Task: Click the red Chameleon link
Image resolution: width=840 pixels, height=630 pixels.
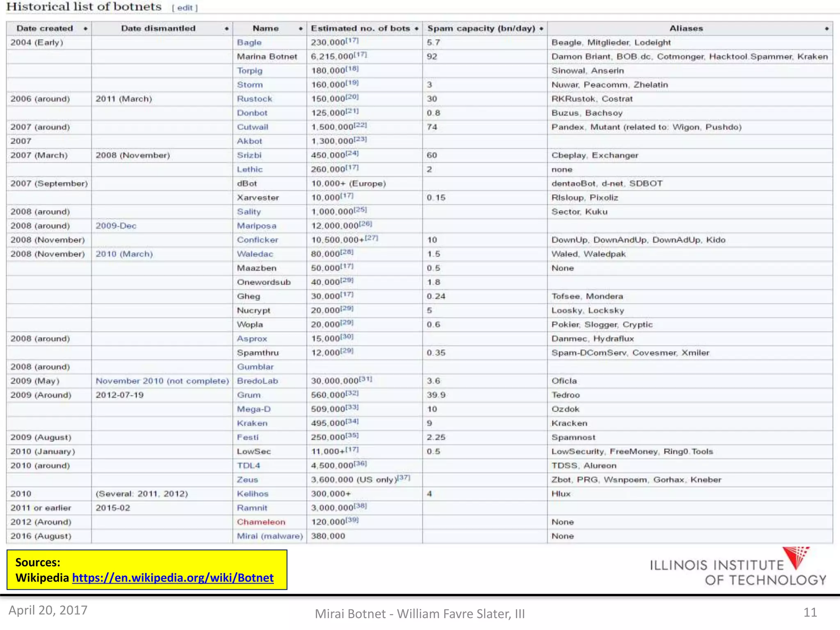Action: pos(261,522)
